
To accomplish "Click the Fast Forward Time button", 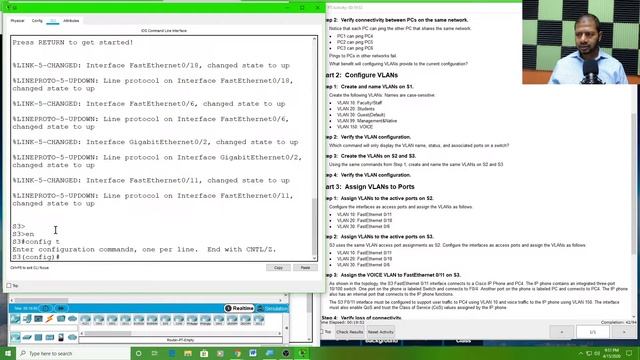I will (61, 308).
